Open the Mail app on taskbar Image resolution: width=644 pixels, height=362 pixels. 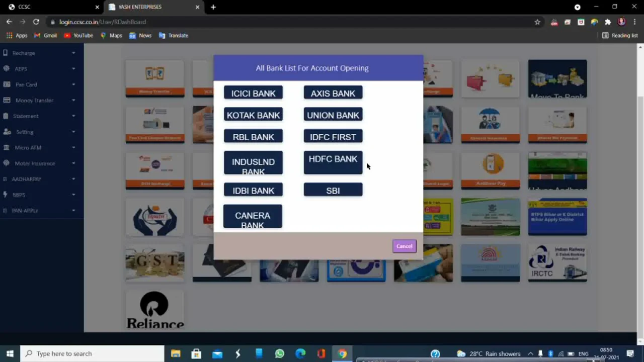coord(217,353)
